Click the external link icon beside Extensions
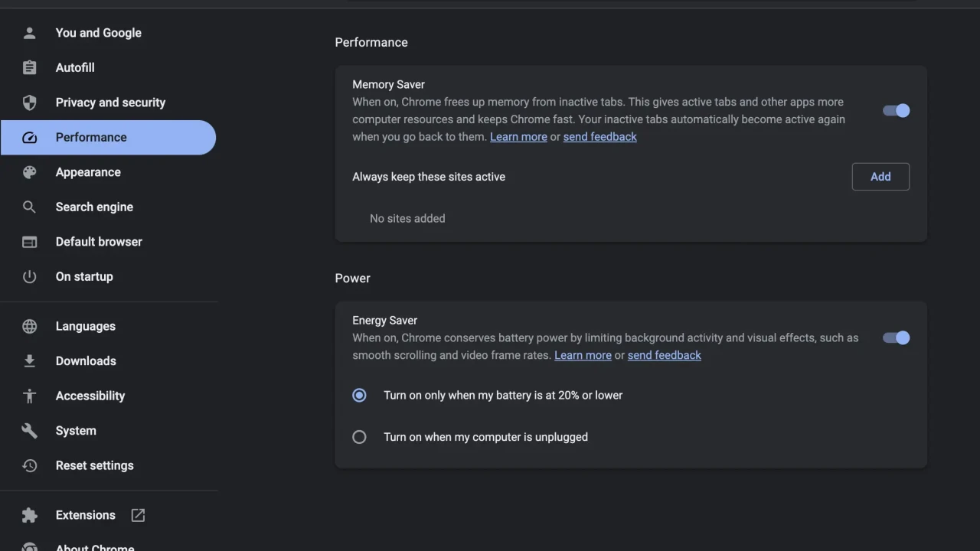Screen dimensions: 980x551 point(138,516)
